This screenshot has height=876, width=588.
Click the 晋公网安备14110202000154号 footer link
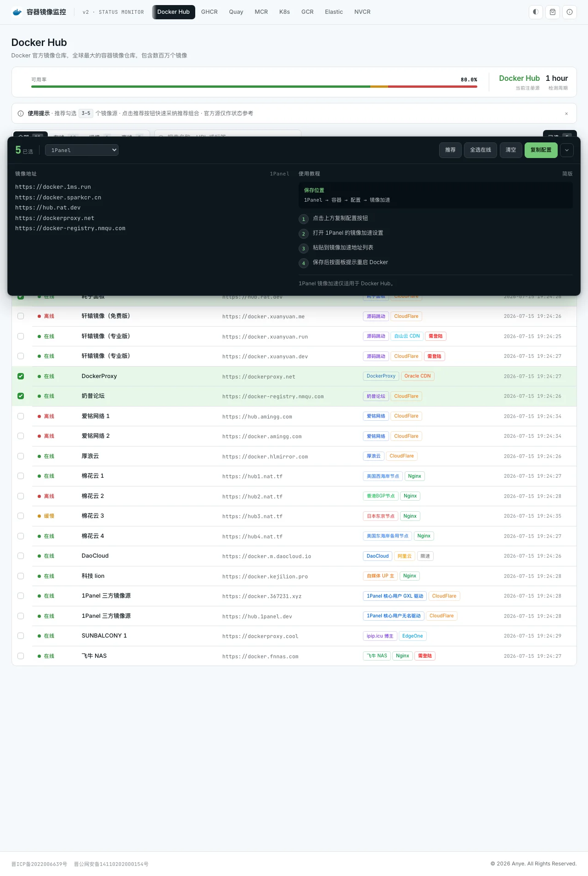point(111,864)
